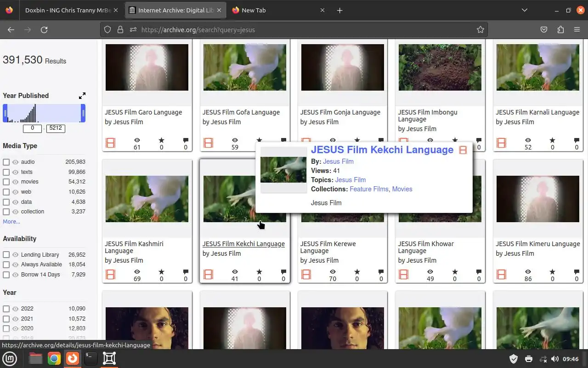Expand more Media Type options
Screen dimensions: 588x368
point(11,222)
